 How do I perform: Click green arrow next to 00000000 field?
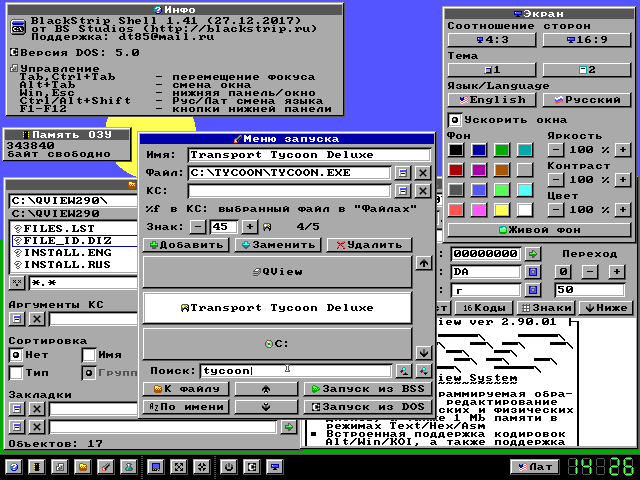pyautogui.click(x=533, y=254)
